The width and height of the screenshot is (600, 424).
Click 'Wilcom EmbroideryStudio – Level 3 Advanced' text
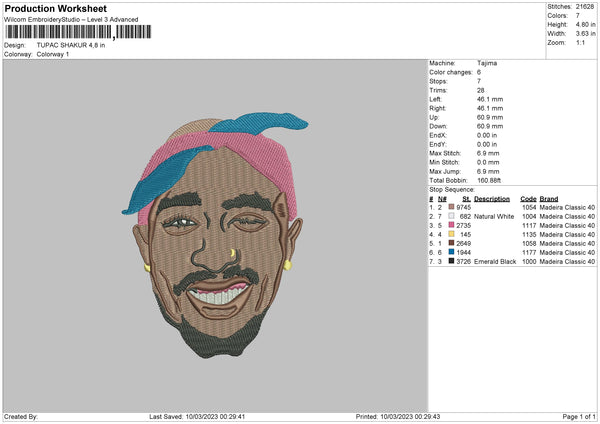(x=71, y=20)
